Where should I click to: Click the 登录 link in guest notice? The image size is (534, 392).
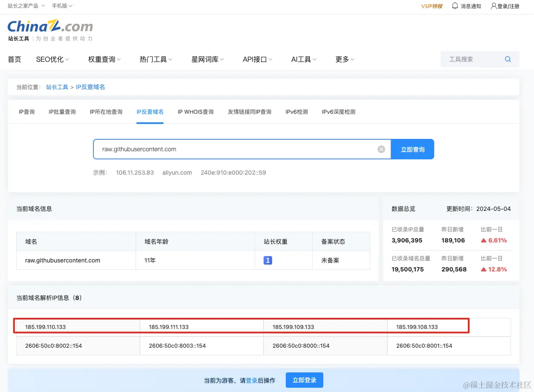pos(252,380)
